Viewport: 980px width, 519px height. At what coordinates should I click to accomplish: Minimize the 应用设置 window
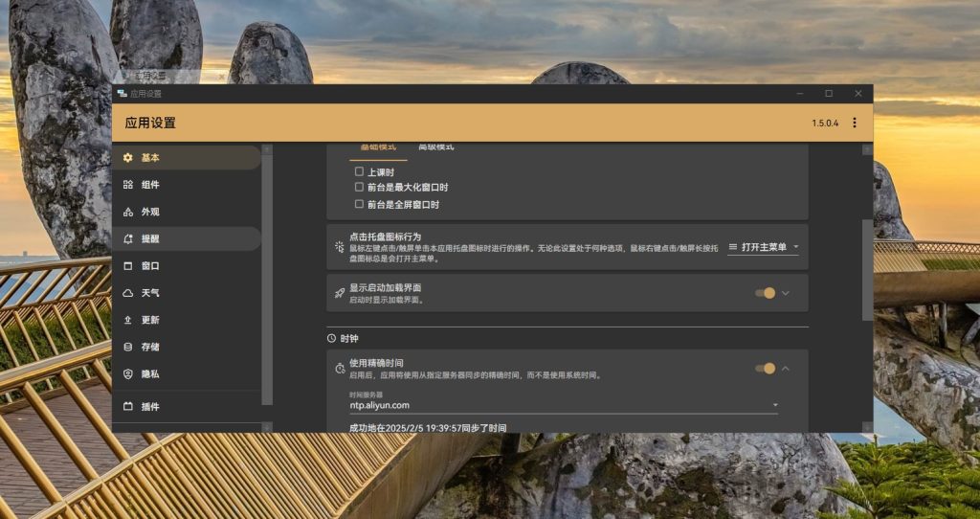tap(800, 94)
